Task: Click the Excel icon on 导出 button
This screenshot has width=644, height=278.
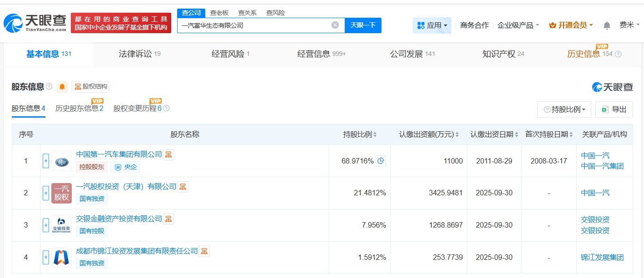Action: (604, 109)
